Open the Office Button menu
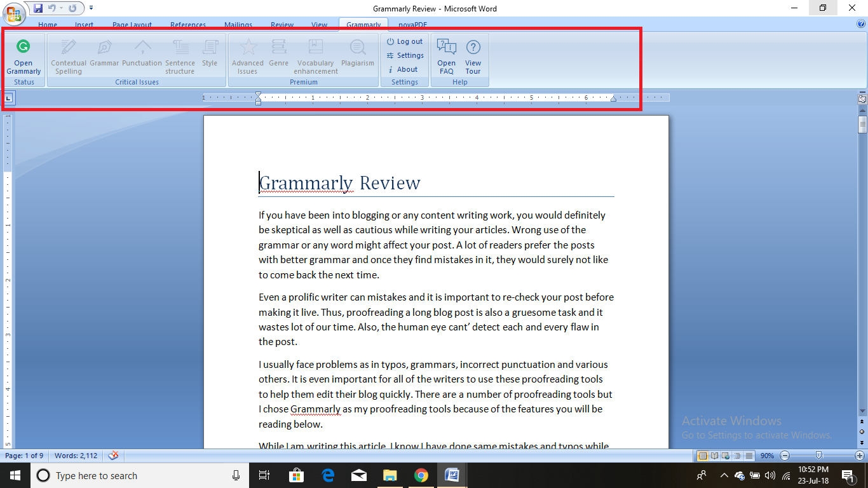868x488 pixels. [x=13, y=13]
